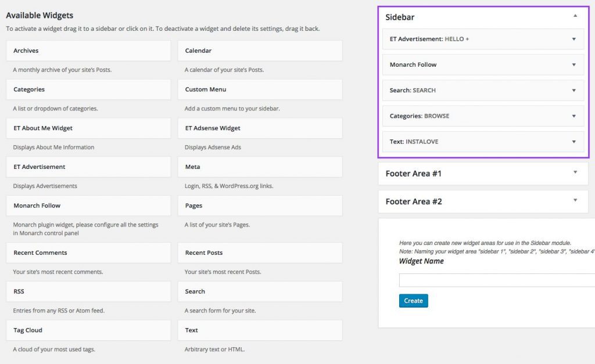The image size is (595, 364).
Task: Select the Archives widget
Action: [x=87, y=51]
